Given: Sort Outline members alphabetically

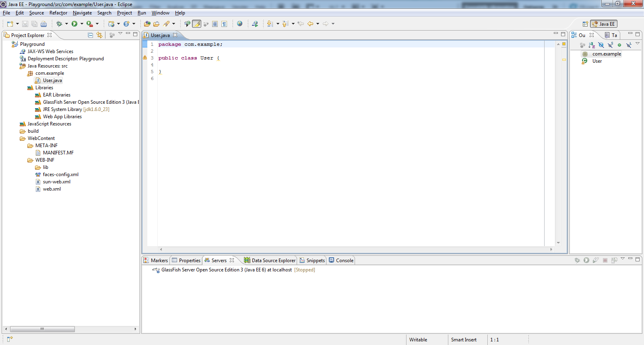Looking at the screenshot, I should coord(591,45).
